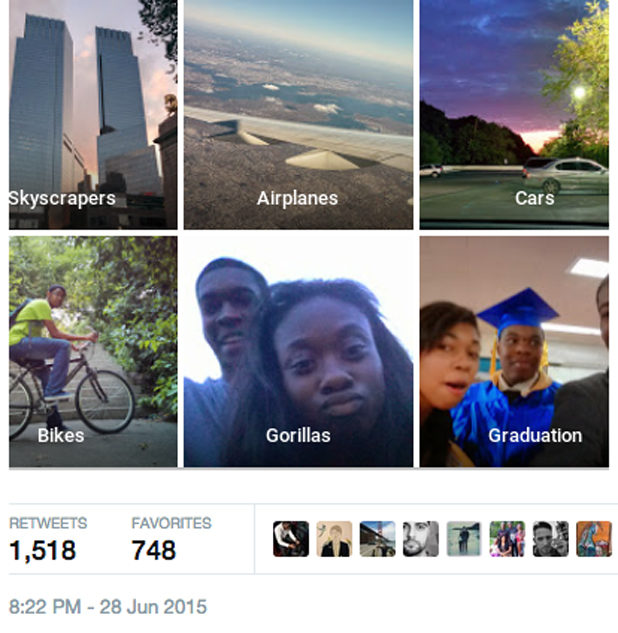Open the colorful group photo avatar

(x=507, y=539)
